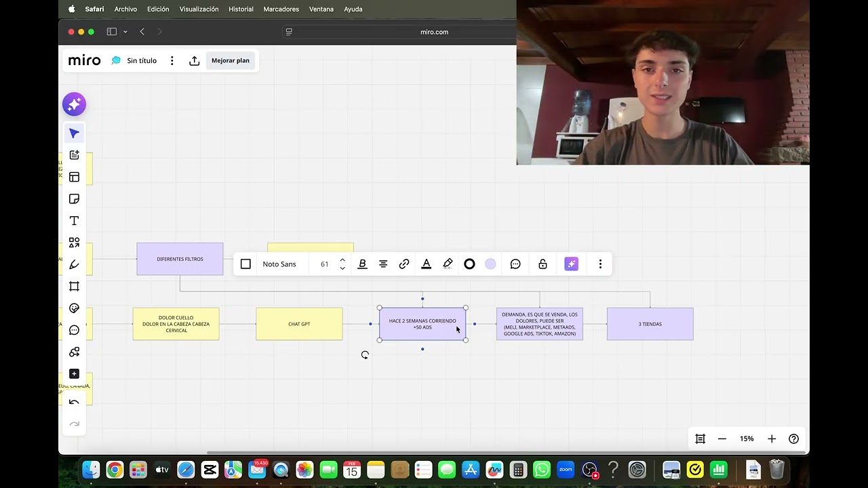This screenshot has width=868, height=488.
Task: Redo action in Miro sidebar
Action: coord(74,424)
